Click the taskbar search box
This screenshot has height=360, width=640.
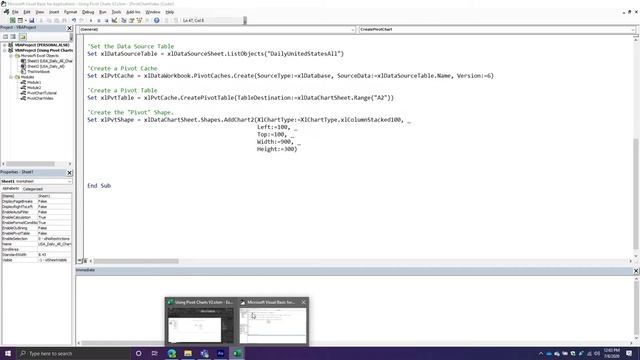point(73,353)
